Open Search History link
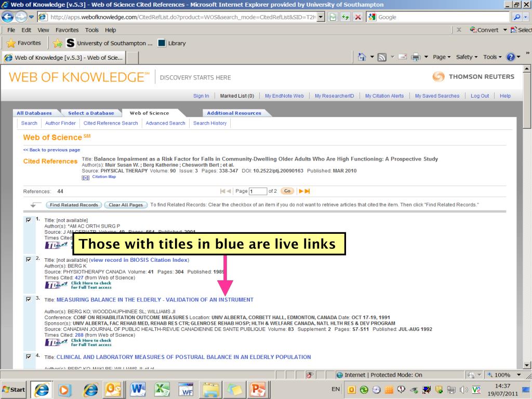Image resolution: width=532 pixels, height=399 pixels. pos(210,123)
